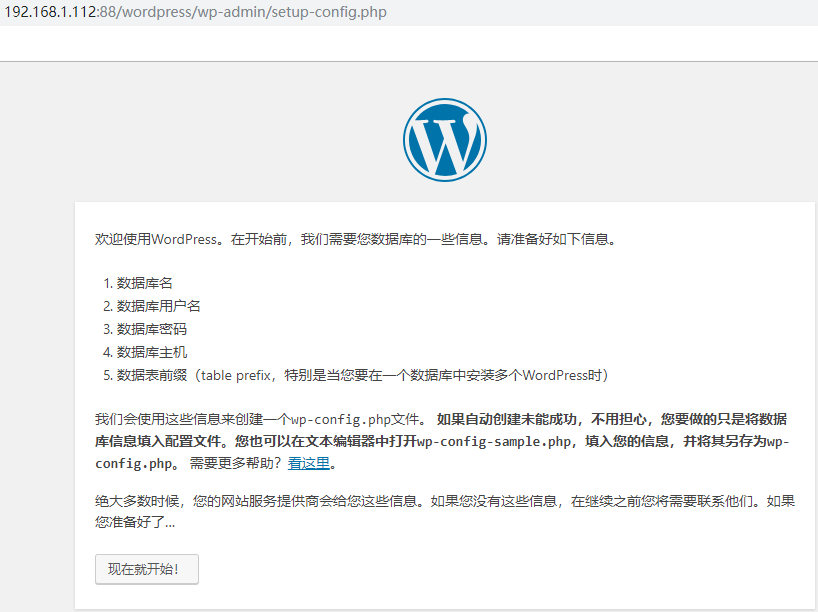Click the wp-admin path segment in the URL
This screenshot has height=612, width=818.
pyautogui.click(x=227, y=13)
